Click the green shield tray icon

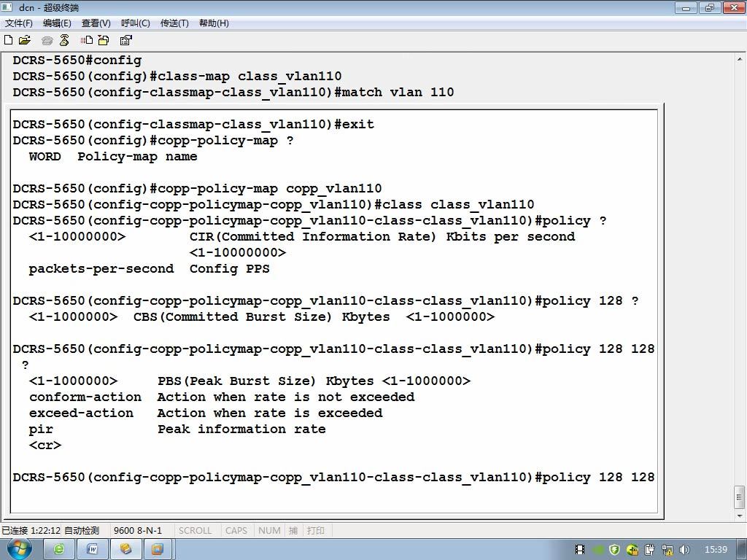pyautogui.click(x=614, y=550)
